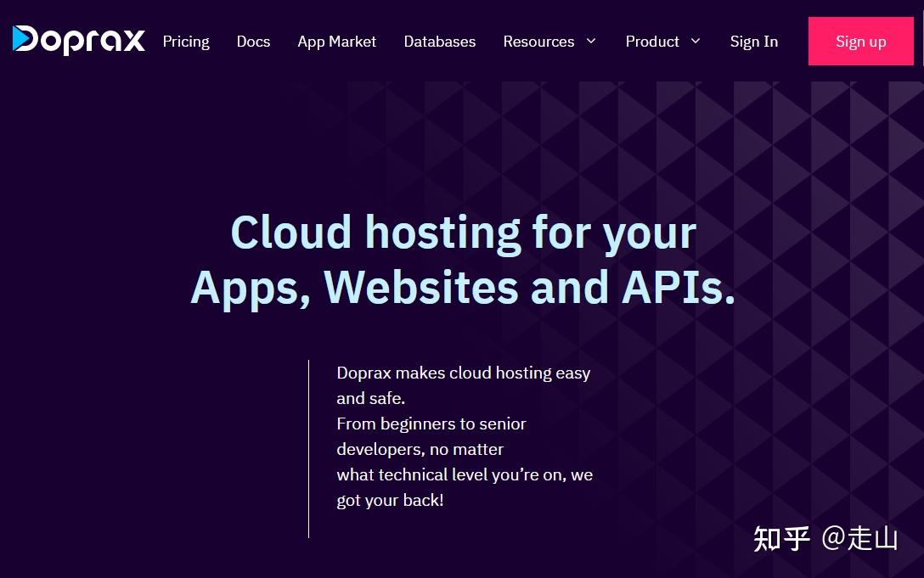Click the text 'and safe.'

[370, 398]
